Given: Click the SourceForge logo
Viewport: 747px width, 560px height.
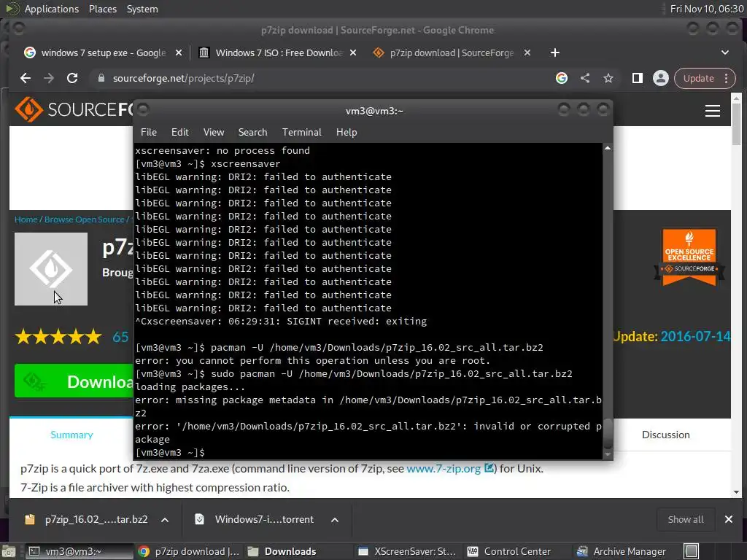Looking at the screenshot, I should pyautogui.click(x=74, y=109).
